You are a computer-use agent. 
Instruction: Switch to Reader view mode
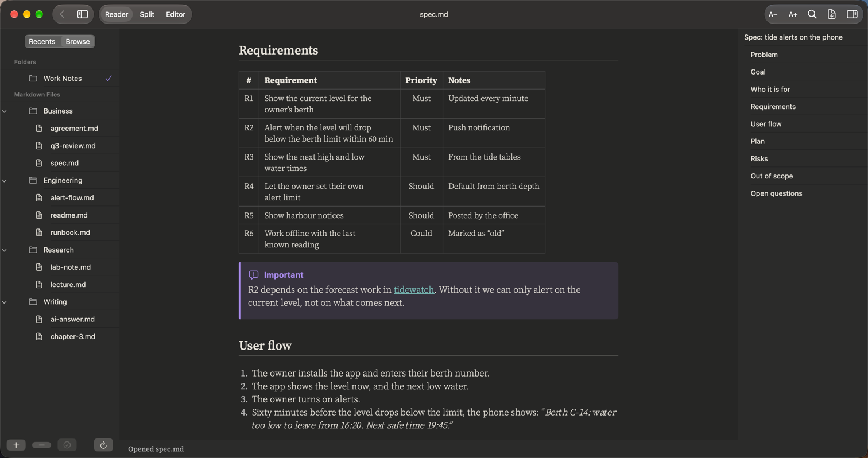click(x=117, y=14)
